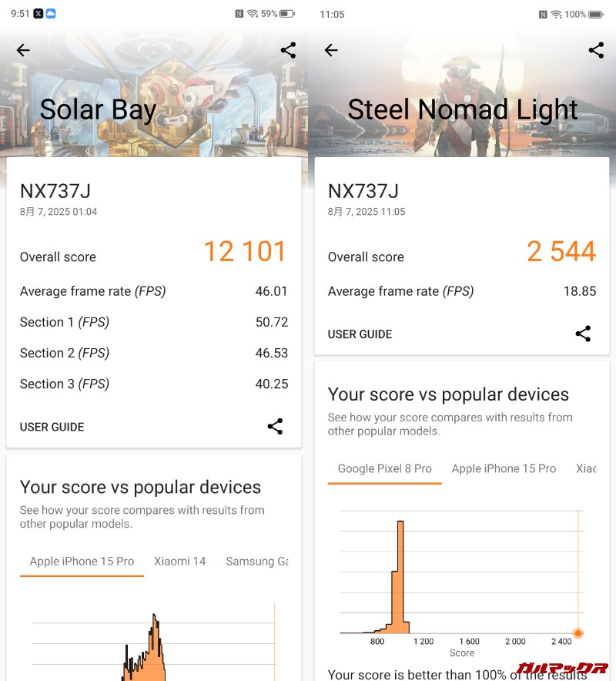616x681 pixels.
Task: Share Steel Nomad Light result from header
Action: 596,50
